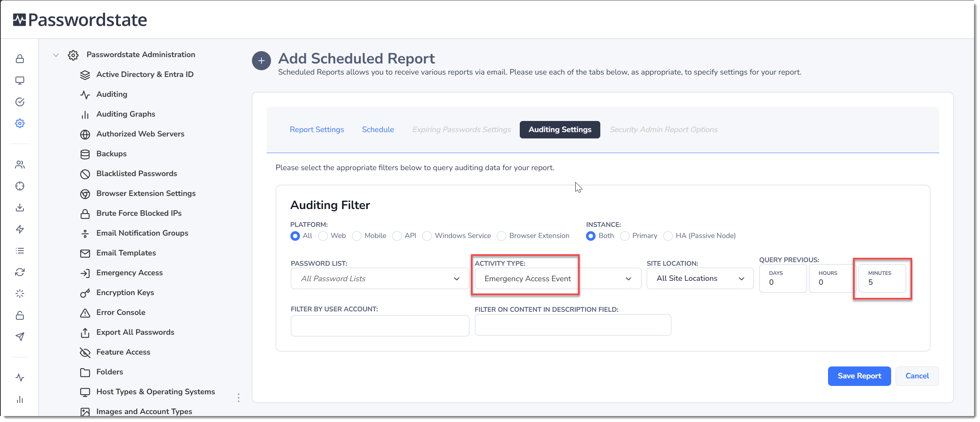Focus the Filter by User Account field
980x422 pixels.
point(380,326)
